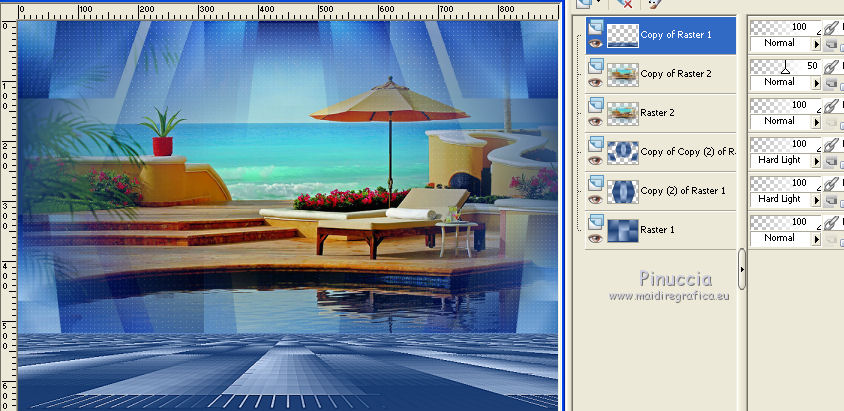Select the 'Copy of Raster 1' layer name
This screenshot has height=411, width=844.
(676, 35)
